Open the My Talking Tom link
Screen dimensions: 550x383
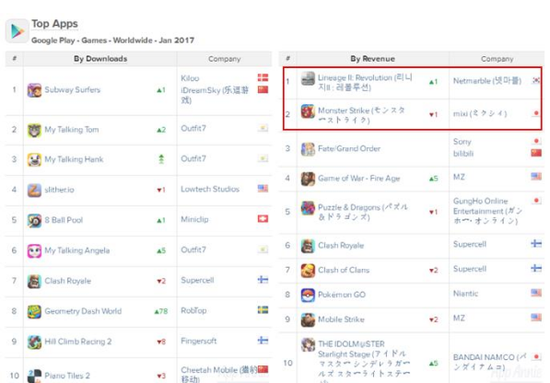72,130
